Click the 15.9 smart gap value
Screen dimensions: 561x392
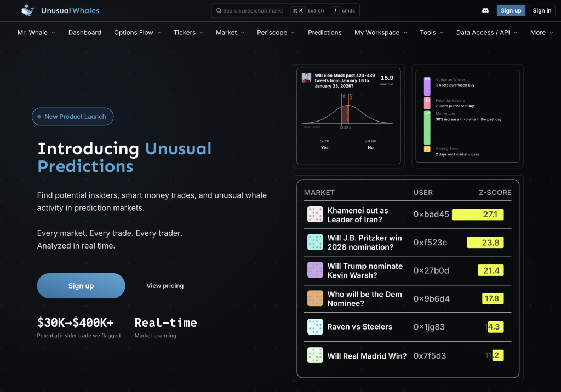(x=387, y=78)
